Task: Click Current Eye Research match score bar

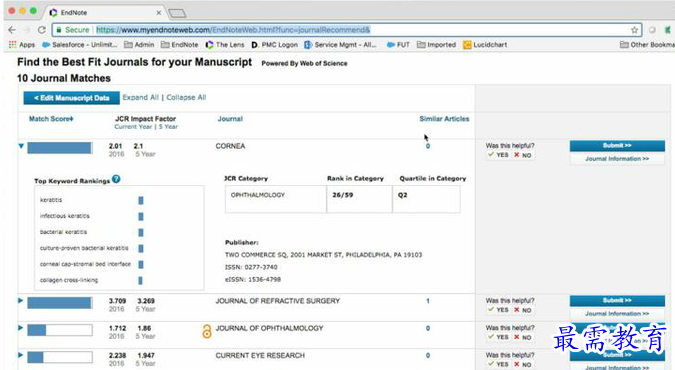Action: pos(60,358)
